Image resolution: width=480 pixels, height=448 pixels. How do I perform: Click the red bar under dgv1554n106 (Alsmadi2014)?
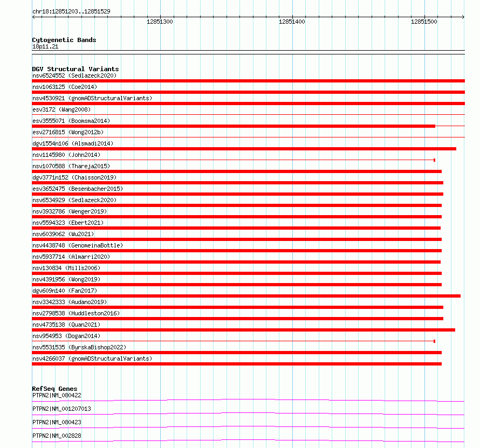pyautogui.click(x=244, y=149)
